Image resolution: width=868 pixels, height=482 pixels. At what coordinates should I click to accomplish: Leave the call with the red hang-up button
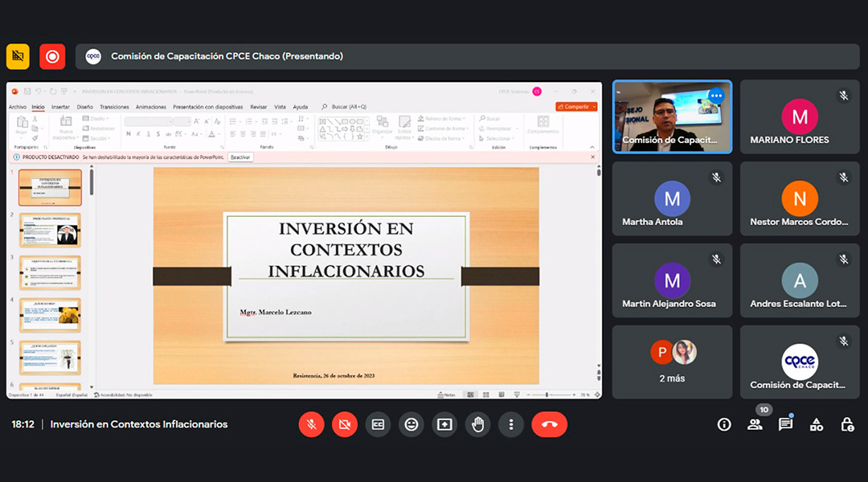point(549,424)
